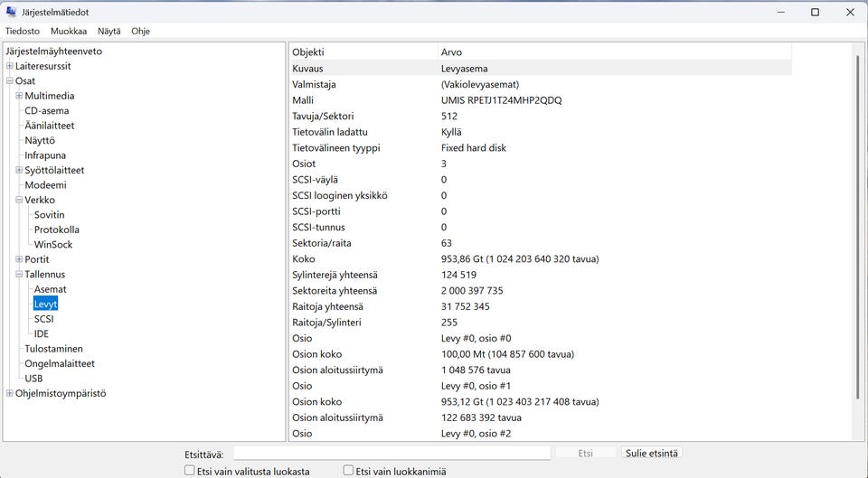Collapse the Tallennus tree node
Screen dimensions: 868x478
tap(19, 274)
